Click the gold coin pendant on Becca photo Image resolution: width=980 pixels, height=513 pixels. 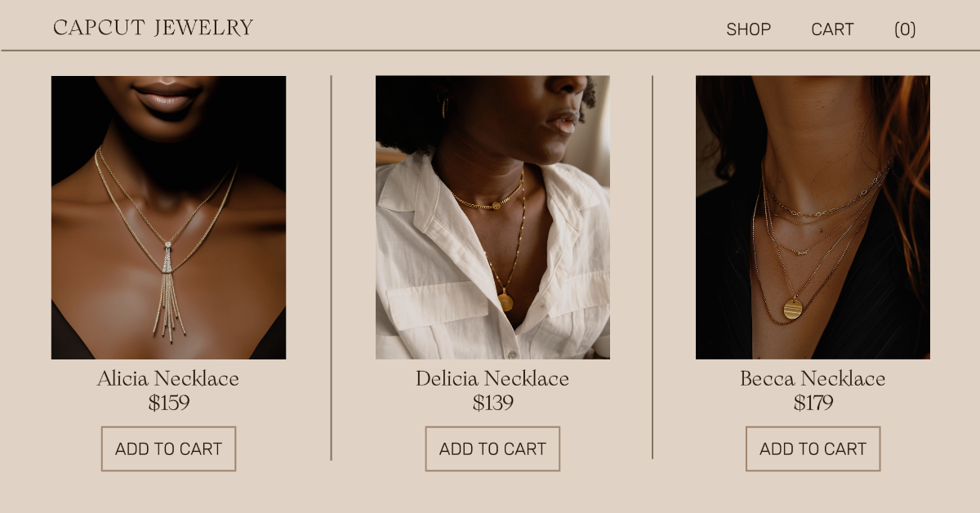793,308
